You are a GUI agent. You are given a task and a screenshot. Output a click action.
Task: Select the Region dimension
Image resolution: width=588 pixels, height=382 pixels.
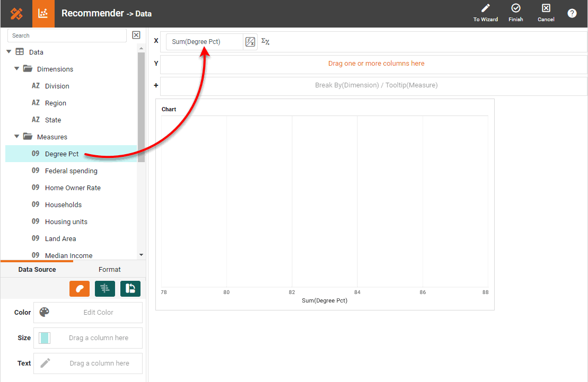tap(56, 103)
